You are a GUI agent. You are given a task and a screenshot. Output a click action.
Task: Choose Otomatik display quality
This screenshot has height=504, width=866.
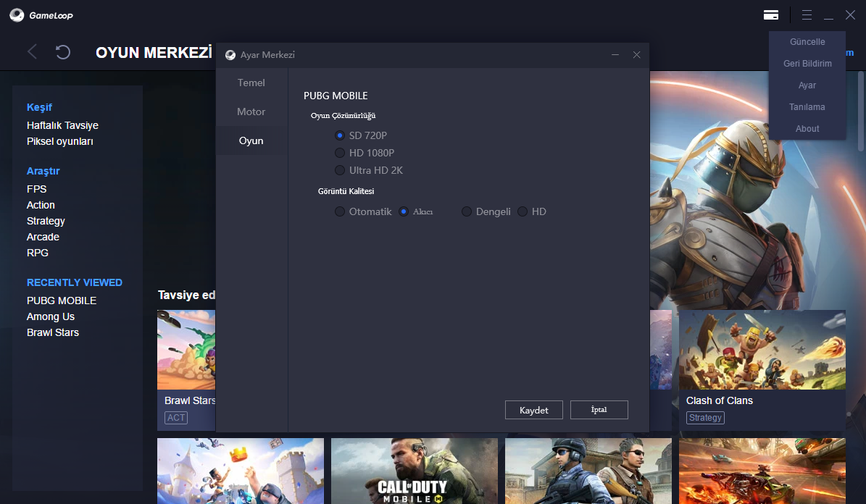(x=340, y=211)
